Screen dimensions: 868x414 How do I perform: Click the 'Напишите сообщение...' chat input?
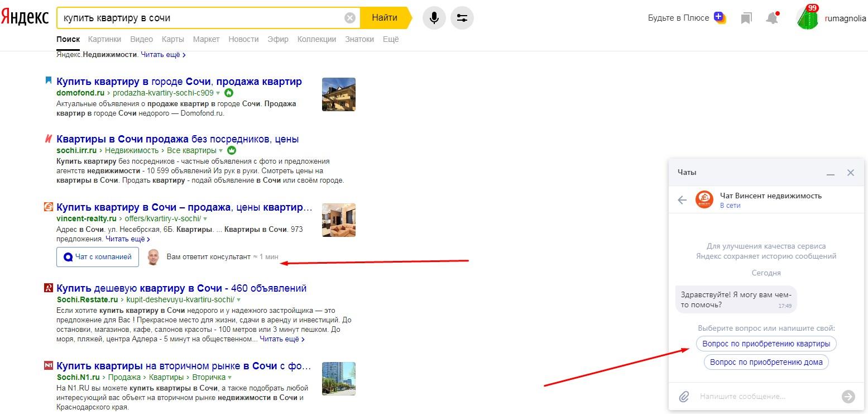pos(766,397)
